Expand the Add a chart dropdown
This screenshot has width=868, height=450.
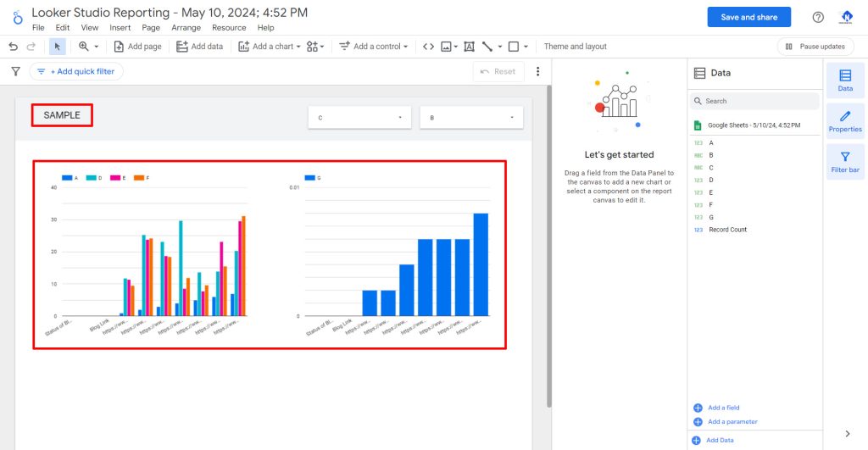coord(270,47)
